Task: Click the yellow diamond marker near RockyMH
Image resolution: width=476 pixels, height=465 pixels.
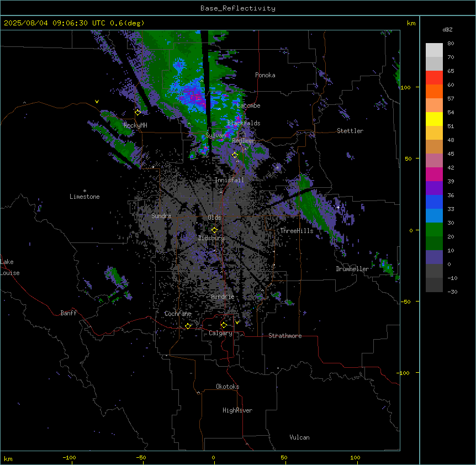Action: coord(138,113)
